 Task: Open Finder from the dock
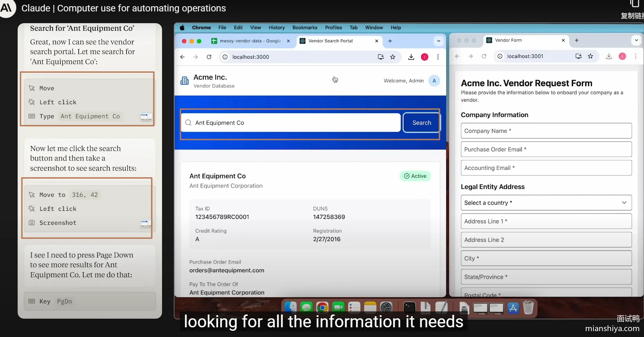point(290,307)
